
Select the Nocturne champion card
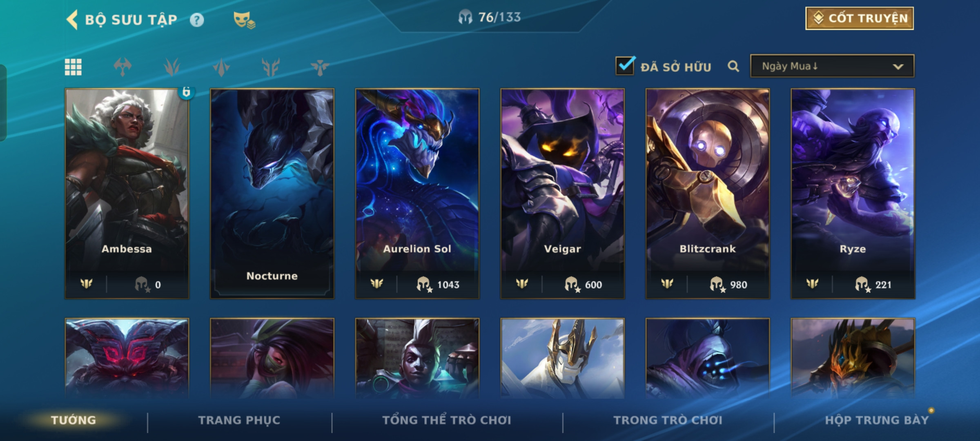[x=272, y=194]
